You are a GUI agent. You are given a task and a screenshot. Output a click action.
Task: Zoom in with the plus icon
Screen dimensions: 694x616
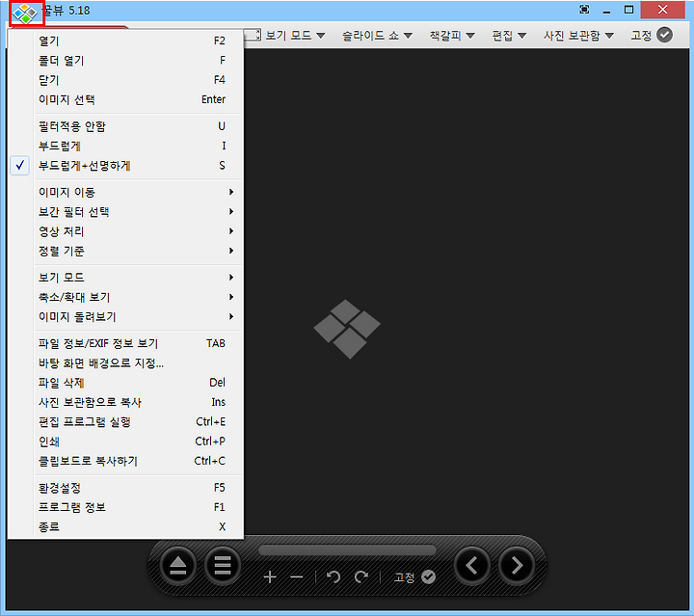(270, 577)
